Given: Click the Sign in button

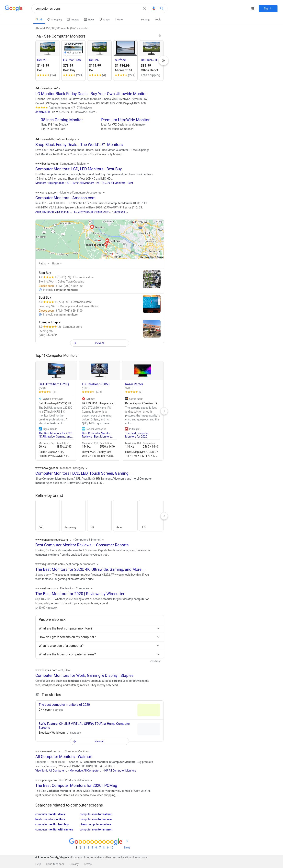Looking at the screenshot, I should click(268, 8).
